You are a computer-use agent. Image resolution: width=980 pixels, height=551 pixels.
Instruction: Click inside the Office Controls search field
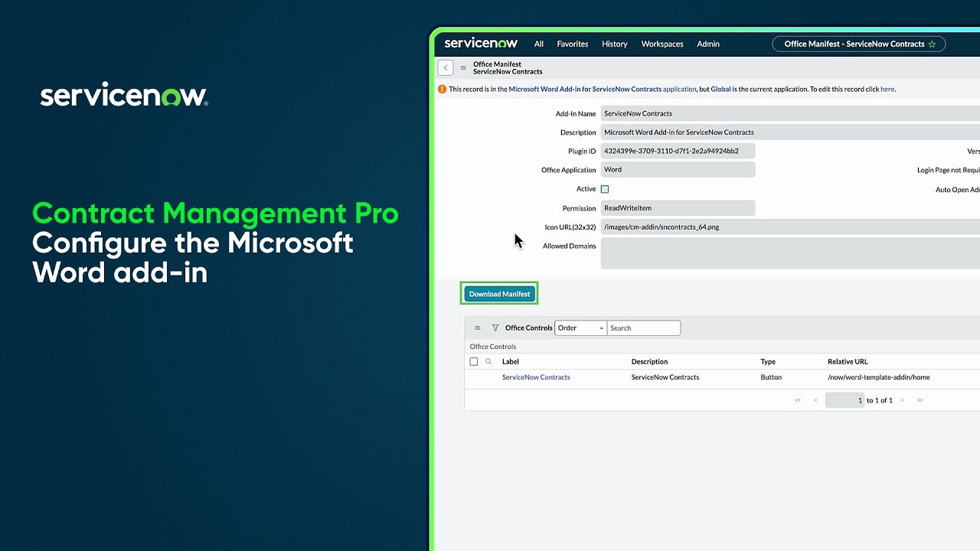pyautogui.click(x=643, y=328)
